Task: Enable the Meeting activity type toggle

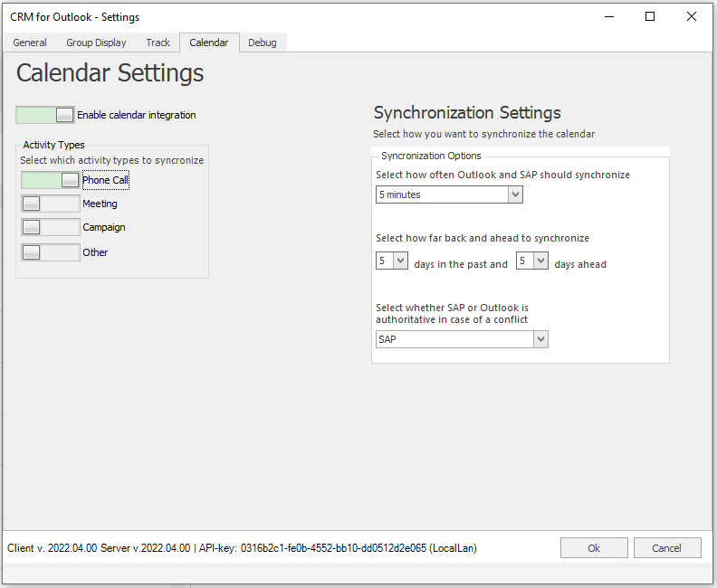Action: (x=51, y=204)
